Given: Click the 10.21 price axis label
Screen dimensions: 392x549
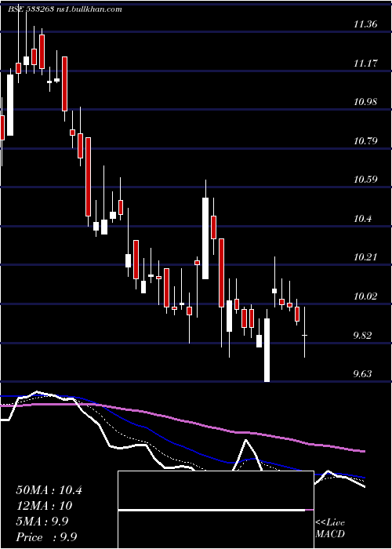Looking at the screenshot, I should (x=365, y=258).
